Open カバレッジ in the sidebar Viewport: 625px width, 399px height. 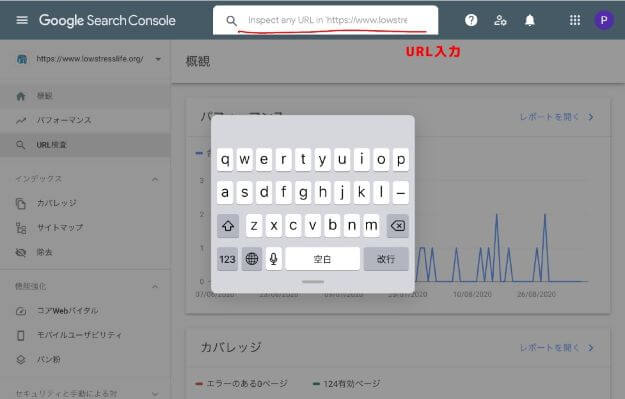[85, 203]
